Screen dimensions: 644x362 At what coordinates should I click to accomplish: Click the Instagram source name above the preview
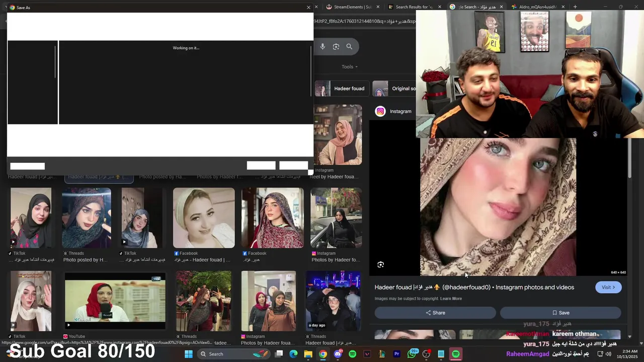(x=400, y=111)
